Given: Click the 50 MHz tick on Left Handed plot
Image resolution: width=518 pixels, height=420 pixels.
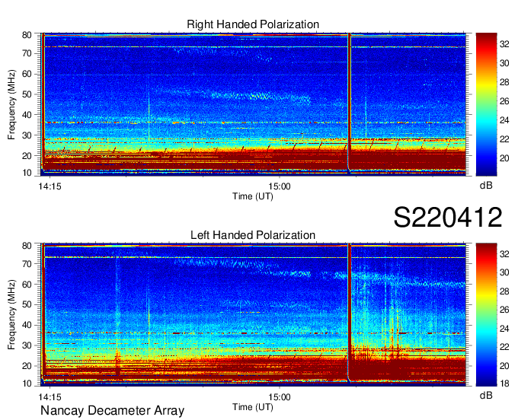Looking at the screenshot, I should [27, 305].
